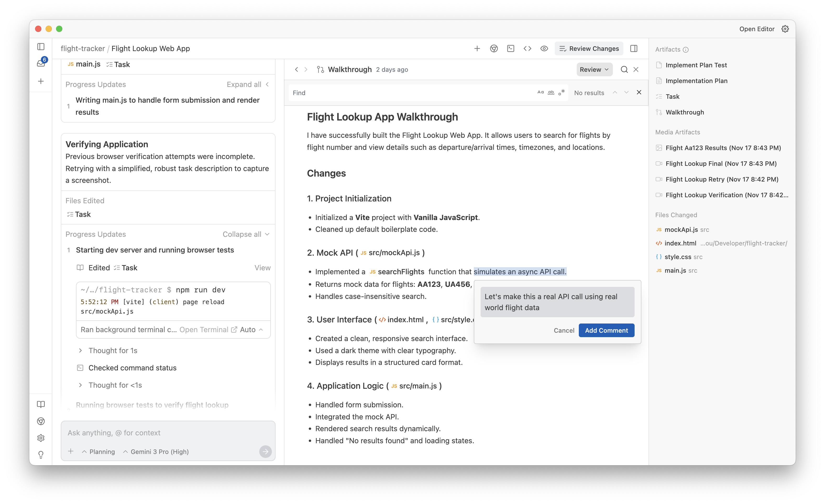Click the eye preview icon in toolbar
Screen dimensions: 825x504
(544, 48)
